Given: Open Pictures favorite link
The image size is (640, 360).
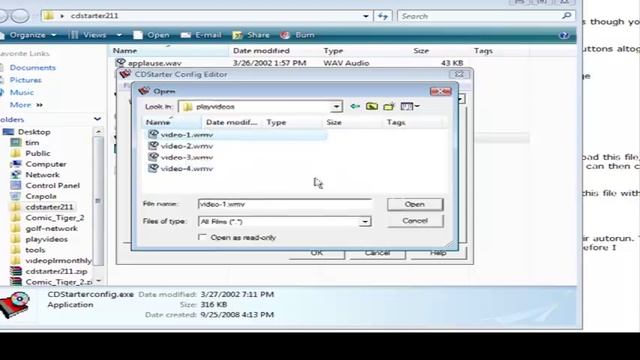Looking at the screenshot, I should pos(25,80).
